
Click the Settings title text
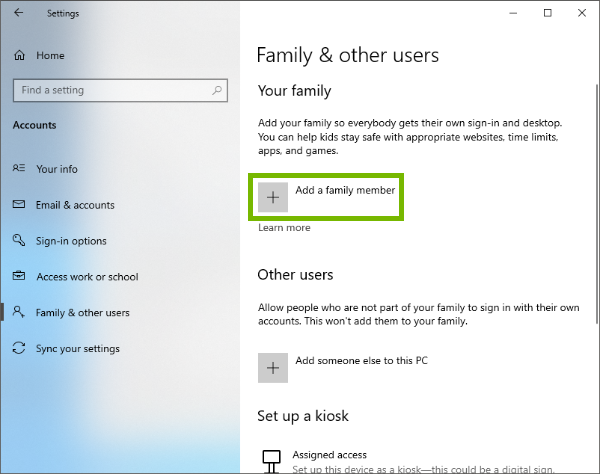[63, 13]
